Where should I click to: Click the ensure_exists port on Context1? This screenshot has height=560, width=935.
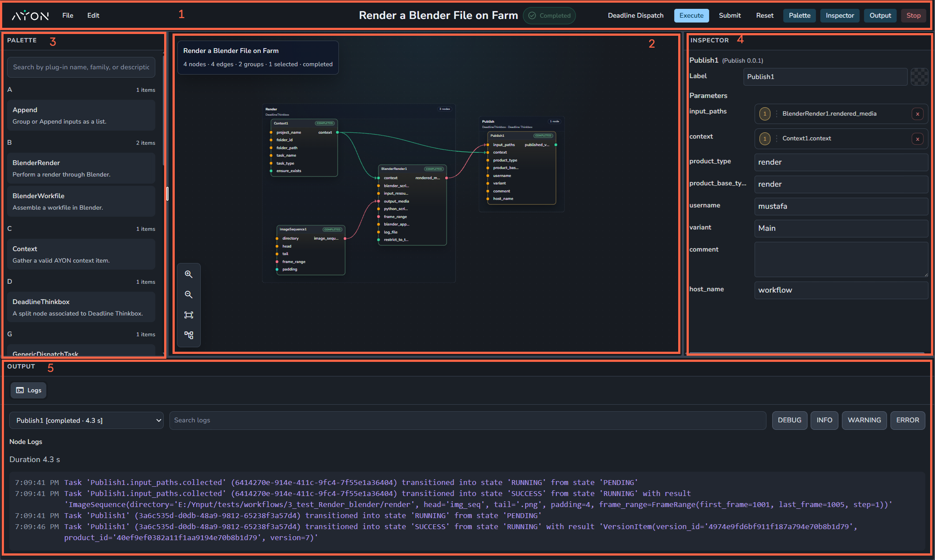pos(271,171)
